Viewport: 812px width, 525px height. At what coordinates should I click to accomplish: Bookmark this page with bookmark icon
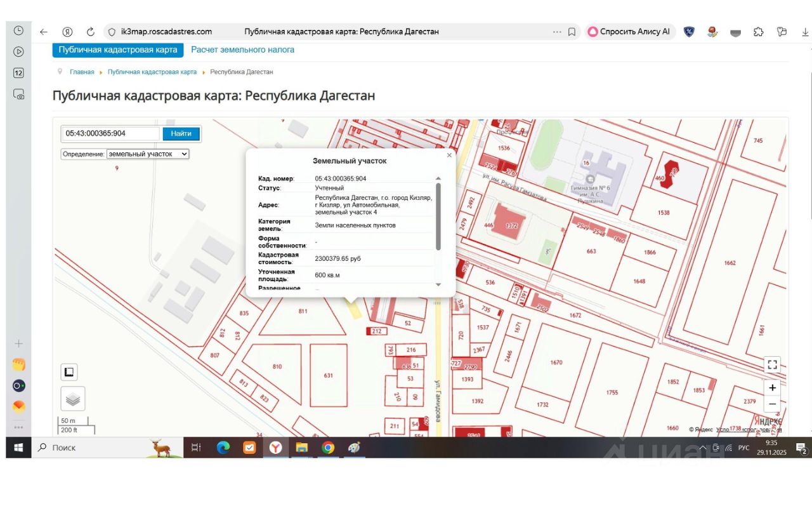[572, 32]
